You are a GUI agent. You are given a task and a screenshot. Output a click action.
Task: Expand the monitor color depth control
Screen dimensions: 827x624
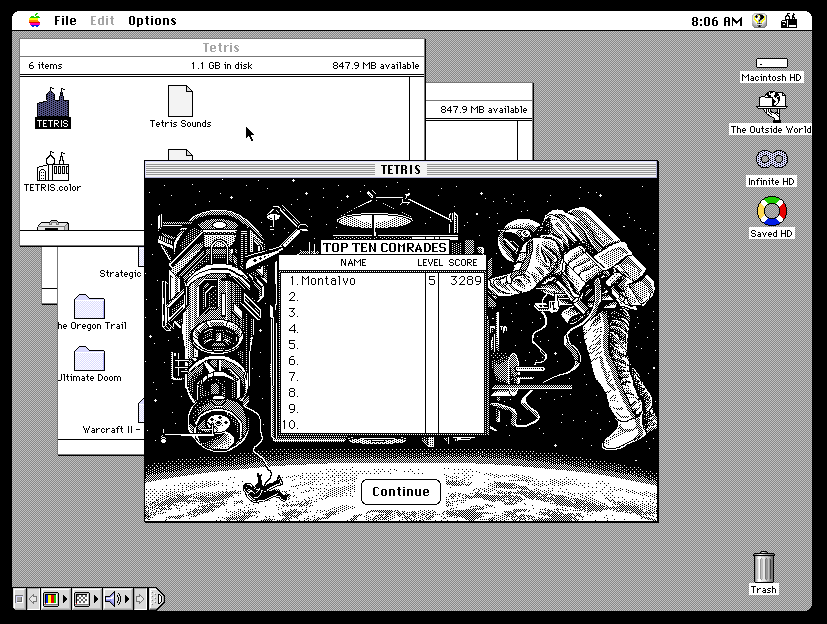(52, 599)
